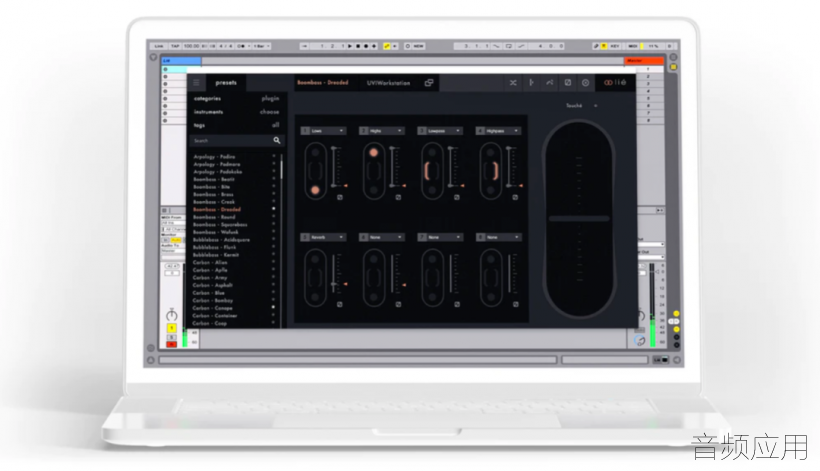This screenshot has height=471, width=820.
Task: Toggle the Ableton MIDI map mode
Action: tap(633, 46)
